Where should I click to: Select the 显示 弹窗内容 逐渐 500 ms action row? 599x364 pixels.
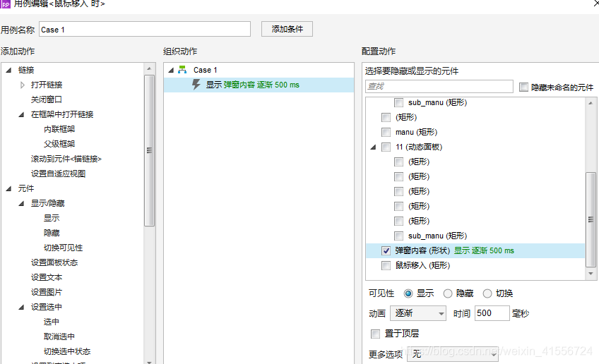click(x=259, y=85)
